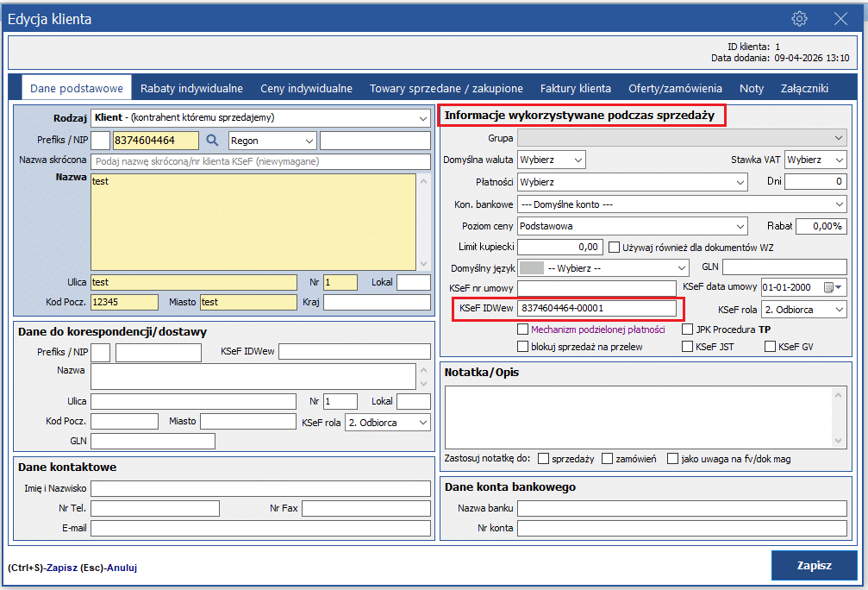Toggle 'Używaj również dla dokumentów WZ'
This screenshot has height=590, width=868.
tap(615, 248)
